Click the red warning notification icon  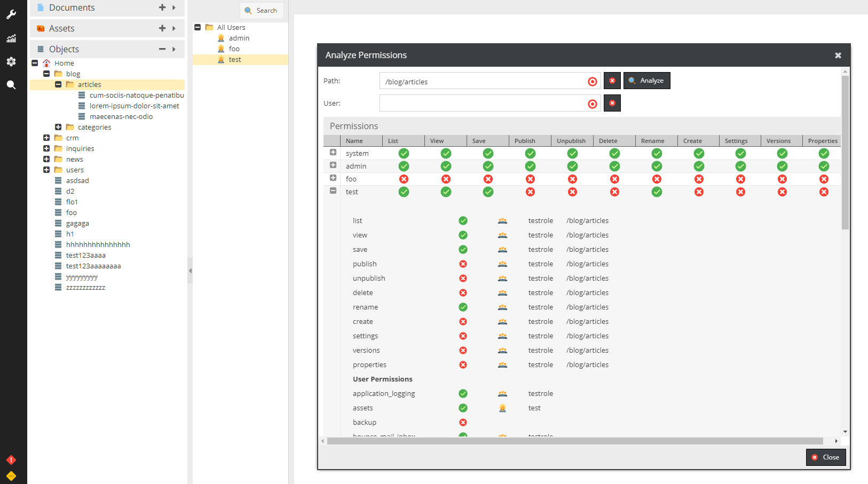coord(11,460)
